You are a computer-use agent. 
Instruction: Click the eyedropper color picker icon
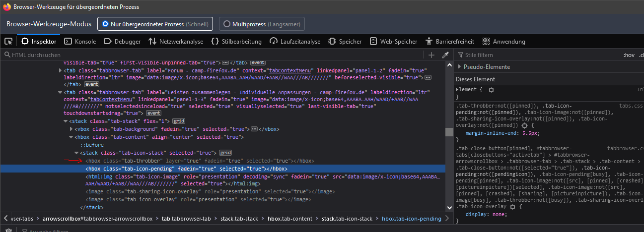click(x=445, y=55)
